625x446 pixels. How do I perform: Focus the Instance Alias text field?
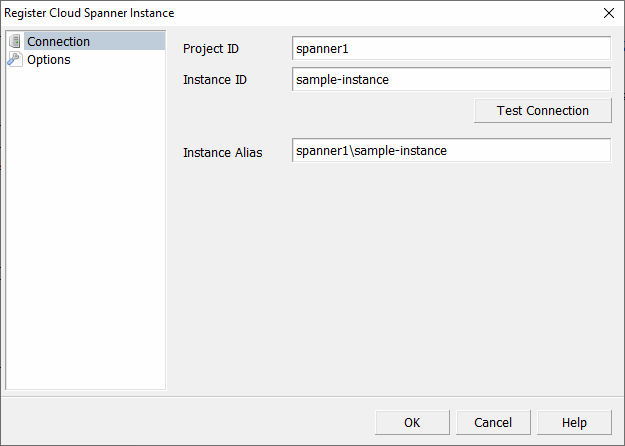[451, 150]
